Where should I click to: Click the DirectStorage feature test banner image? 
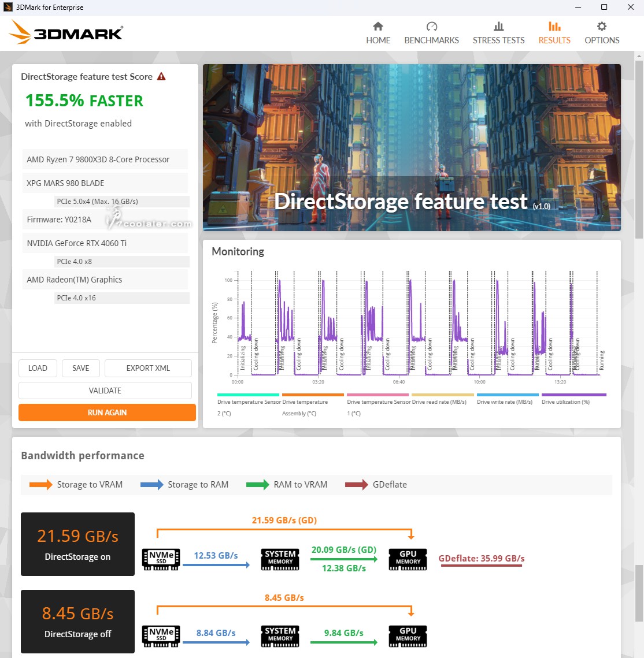[412, 147]
